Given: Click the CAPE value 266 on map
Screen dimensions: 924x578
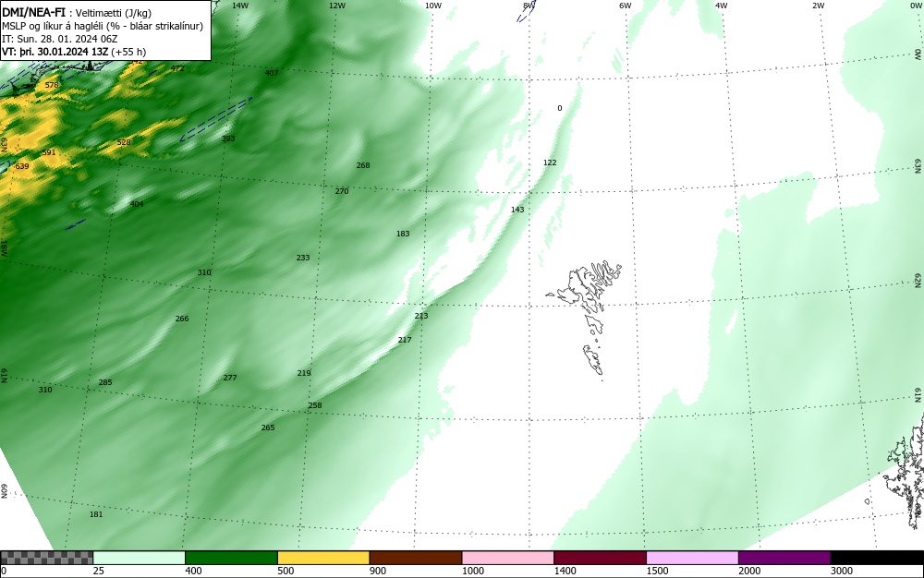Looking at the screenshot, I should [x=182, y=319].
